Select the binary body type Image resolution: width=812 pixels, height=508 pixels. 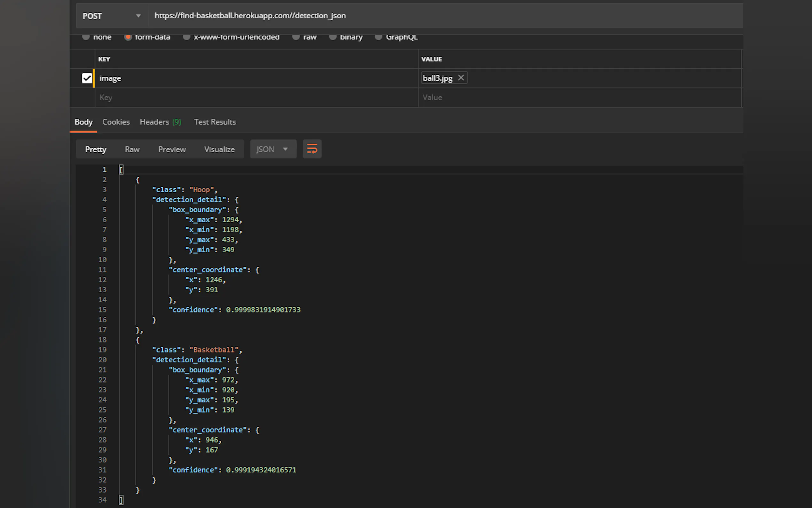click(333, 37)
